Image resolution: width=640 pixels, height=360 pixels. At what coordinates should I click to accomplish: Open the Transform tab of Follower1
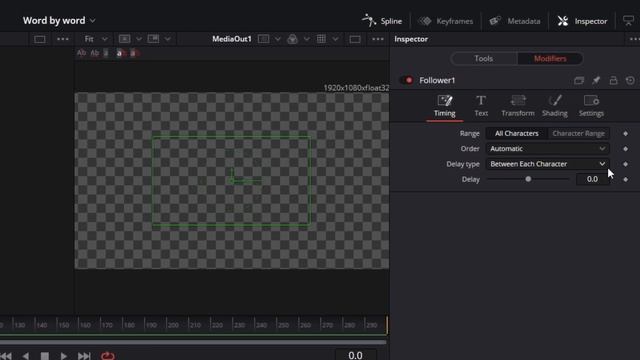pos(518,106)
